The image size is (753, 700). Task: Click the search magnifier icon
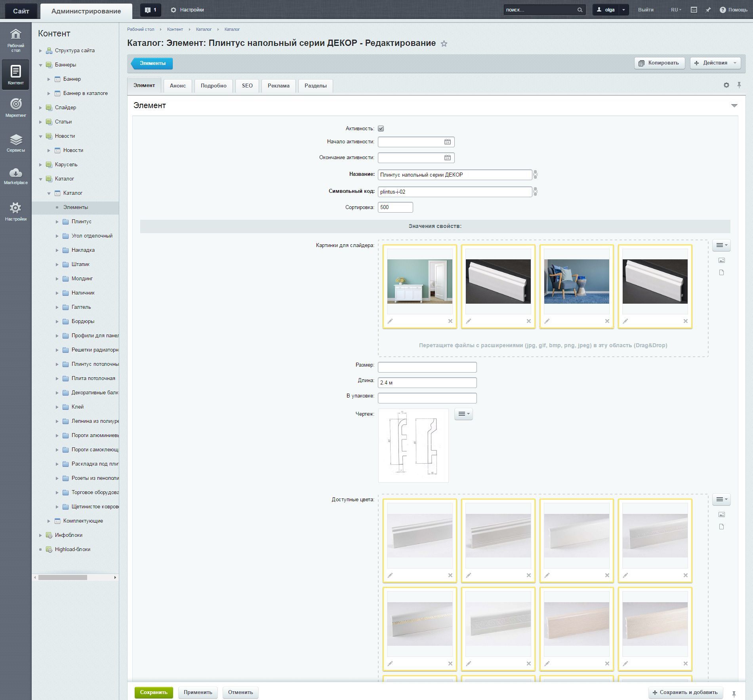580,10
